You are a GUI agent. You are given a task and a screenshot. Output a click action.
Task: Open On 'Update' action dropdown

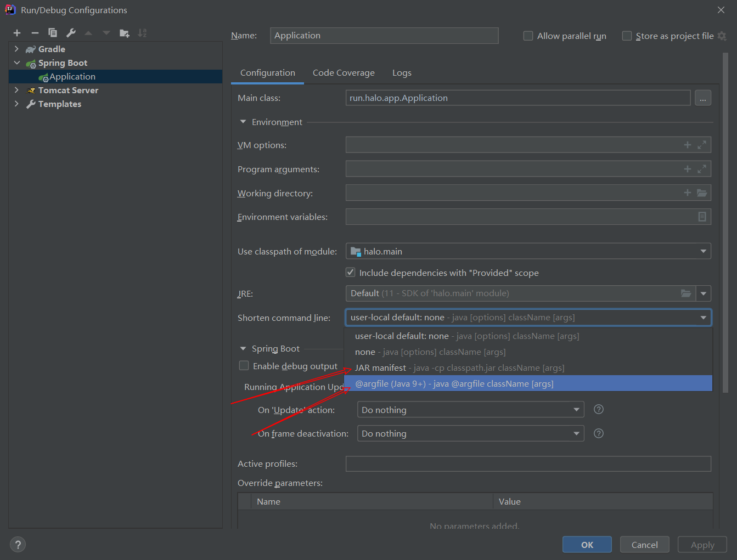[471, 410]
